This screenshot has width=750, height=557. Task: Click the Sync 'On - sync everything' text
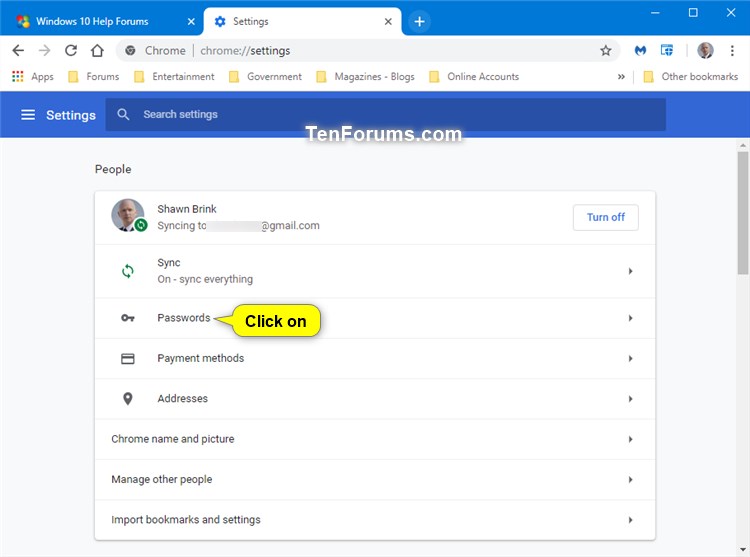(205, 279)
